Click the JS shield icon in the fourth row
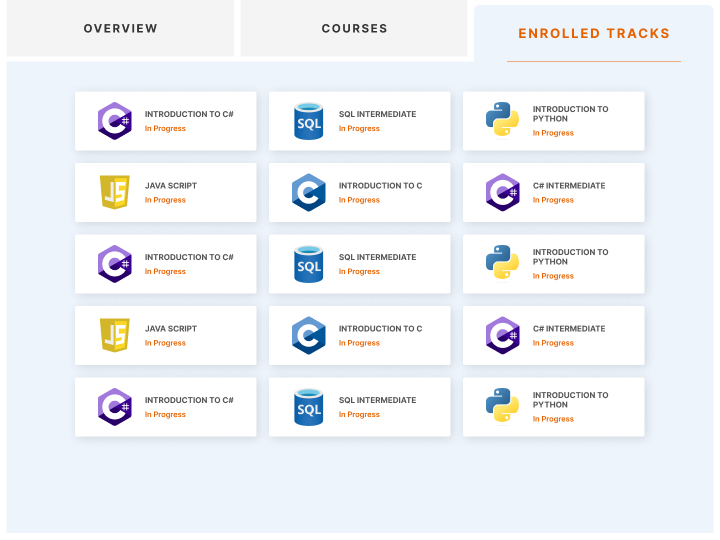 tap(115, 335)
